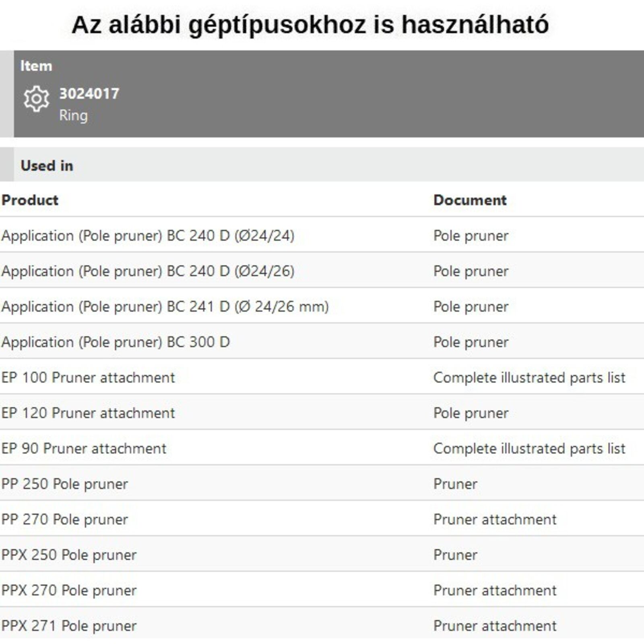644x644 pixels.
Task: Open Application (Pole pruner) BC 300 D
Action: [x=116, y=342]
